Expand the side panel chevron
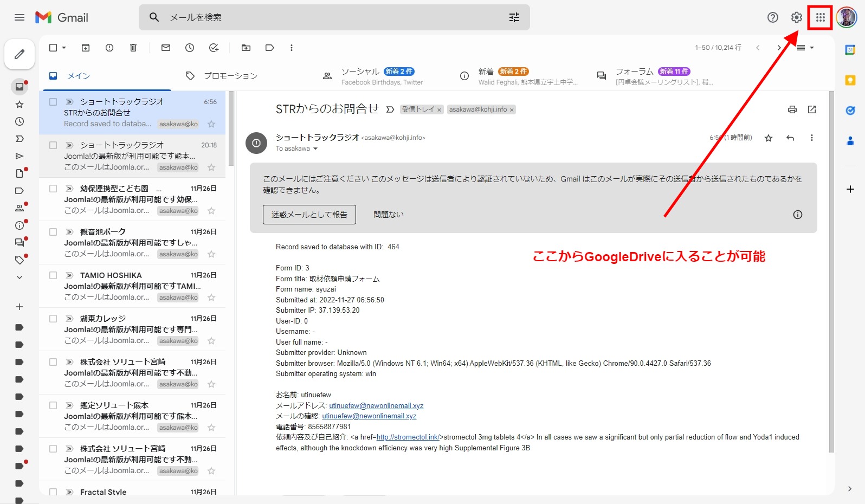Screen dimensions: 865x504 click(x=850, y=489)
